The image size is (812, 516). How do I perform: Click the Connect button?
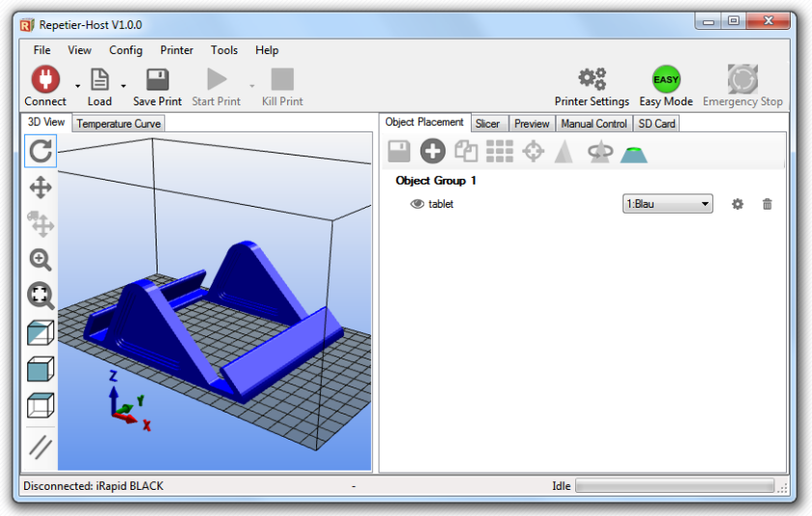45,86
